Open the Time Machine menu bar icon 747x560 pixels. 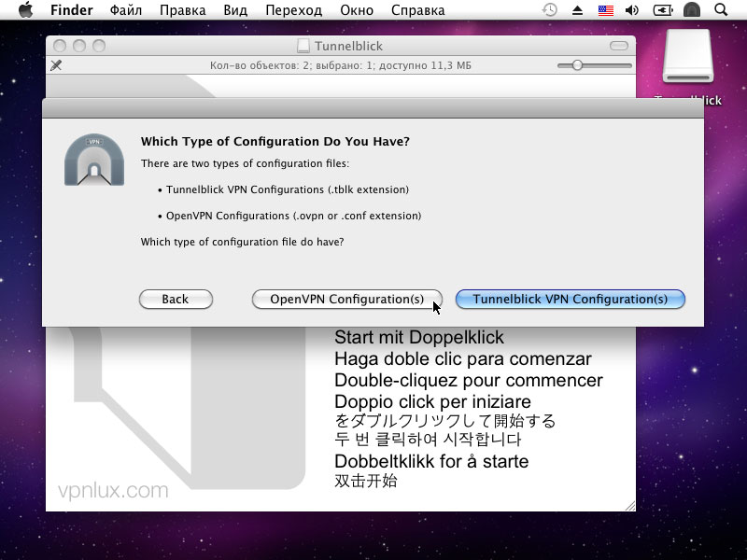[x=551, y=10]
